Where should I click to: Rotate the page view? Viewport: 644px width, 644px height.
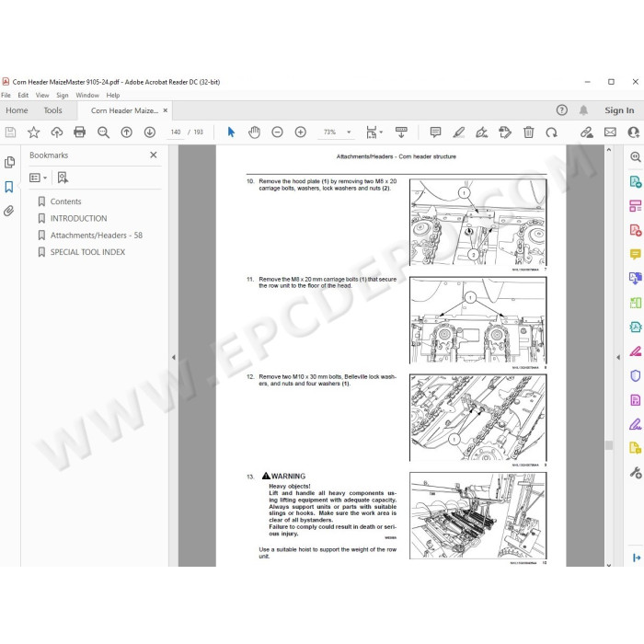552,132
